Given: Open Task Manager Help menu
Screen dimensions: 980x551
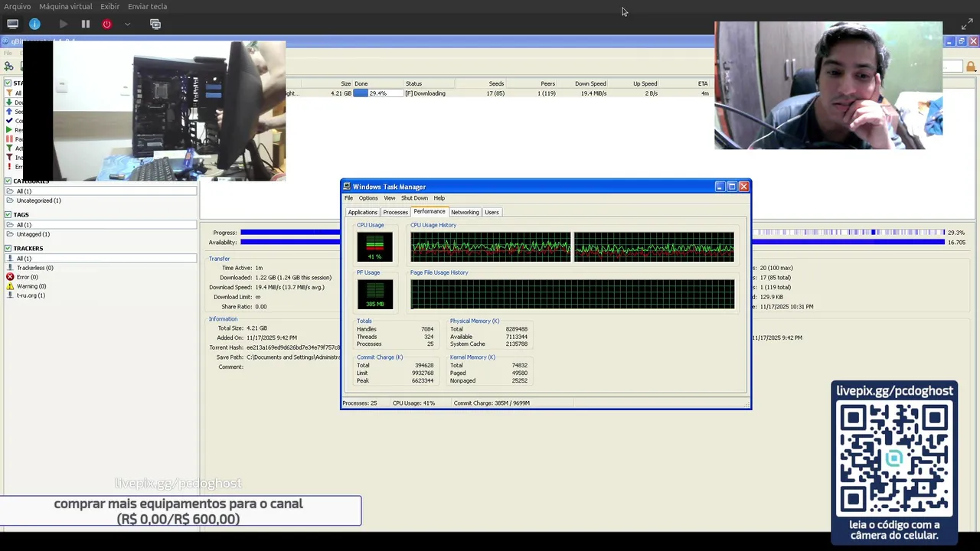Looking at the screenshot, I should pyautogui.click(x=439, y=198).
